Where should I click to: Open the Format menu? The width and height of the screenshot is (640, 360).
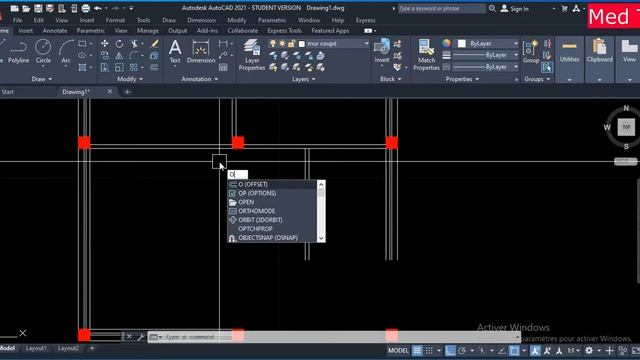[x=115, y=20]
